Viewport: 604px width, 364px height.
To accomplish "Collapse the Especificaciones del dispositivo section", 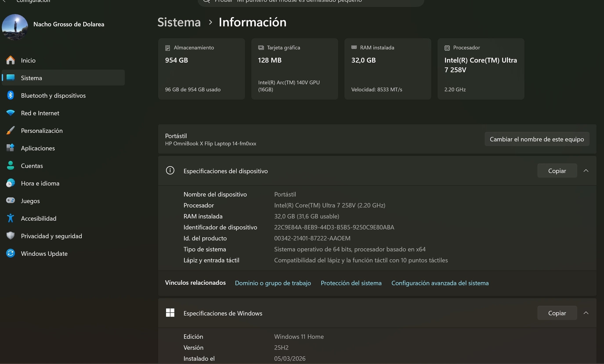I will click(x=586, y=171).
